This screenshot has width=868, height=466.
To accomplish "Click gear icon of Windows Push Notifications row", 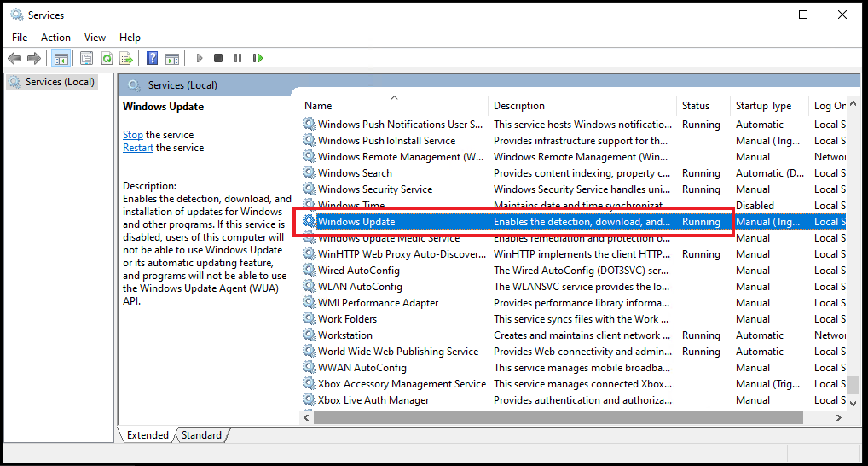I will point(309,124).
